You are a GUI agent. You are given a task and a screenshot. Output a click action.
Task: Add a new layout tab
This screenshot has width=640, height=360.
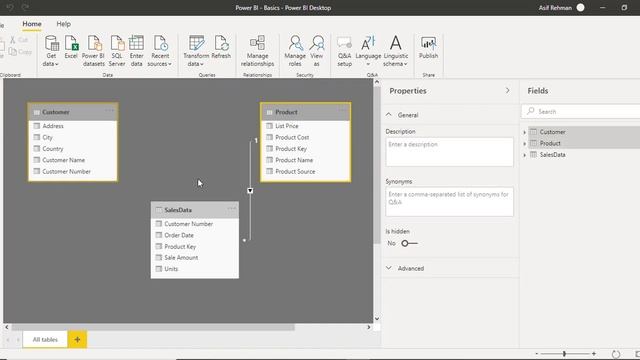coord(77,339)
